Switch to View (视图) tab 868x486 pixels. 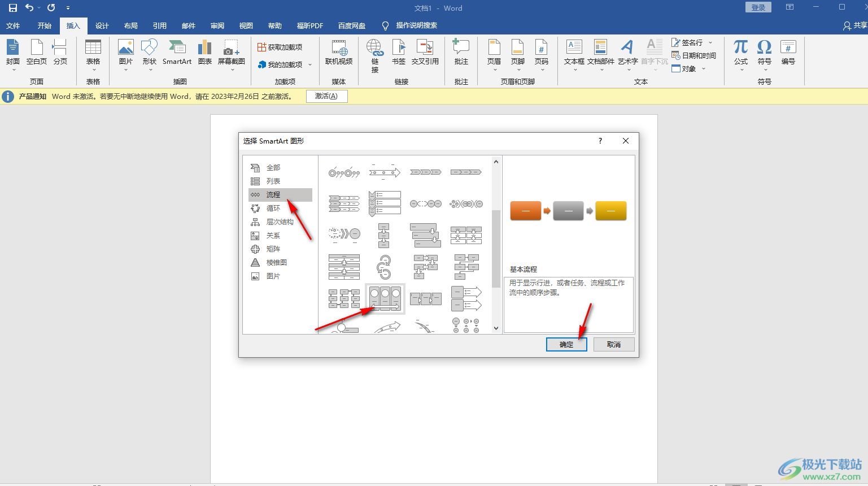246,25
